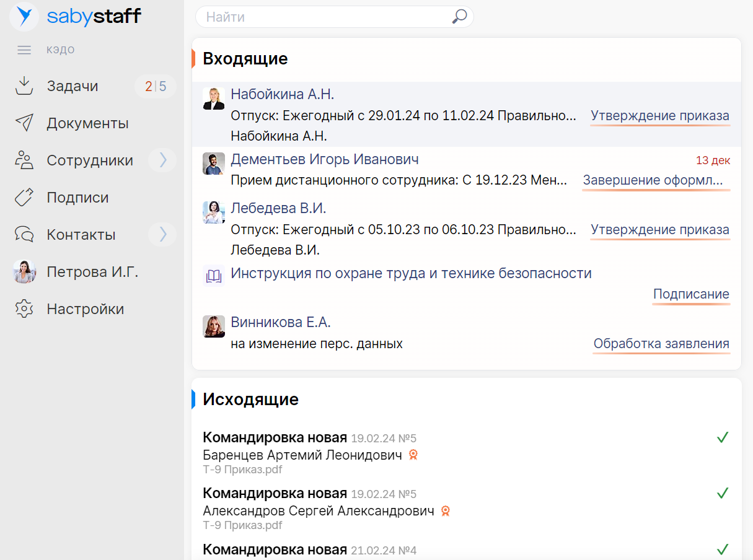Expand the Контакты section chevron
The width and height of the screenshot is (753, 560).
162,234
